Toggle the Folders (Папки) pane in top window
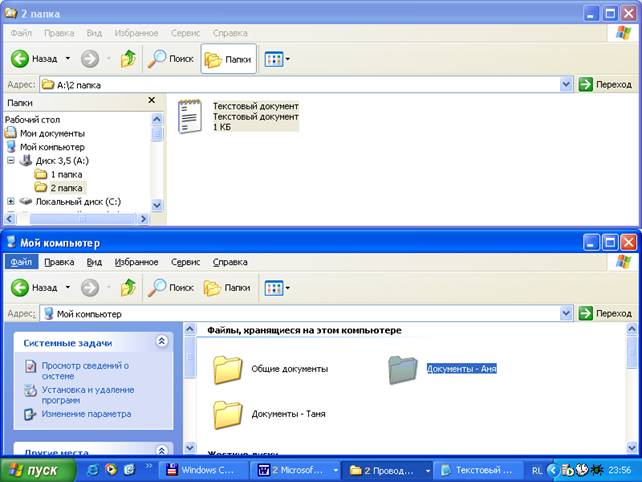Image resolution: width=642 pixels, height=482 pixels. (x=228, y=59)
